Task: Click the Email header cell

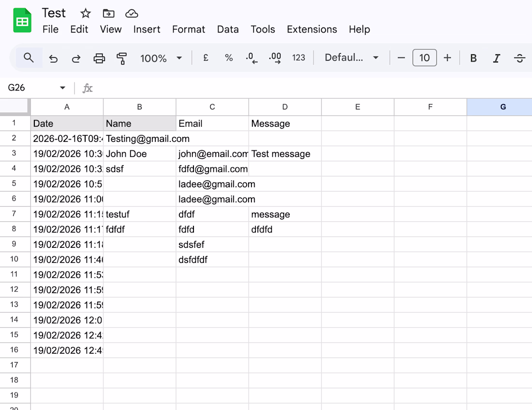Action: click(212, 123)
